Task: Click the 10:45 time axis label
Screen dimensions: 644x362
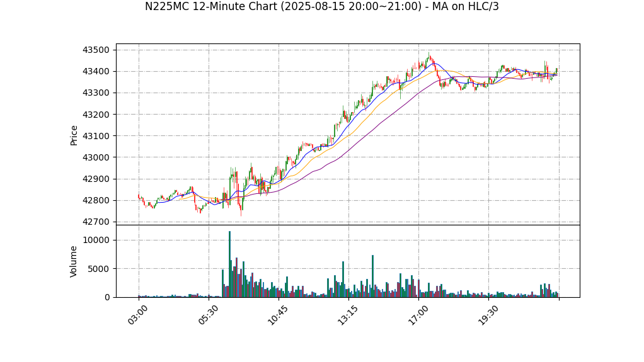Action: (x=277, y=315)
